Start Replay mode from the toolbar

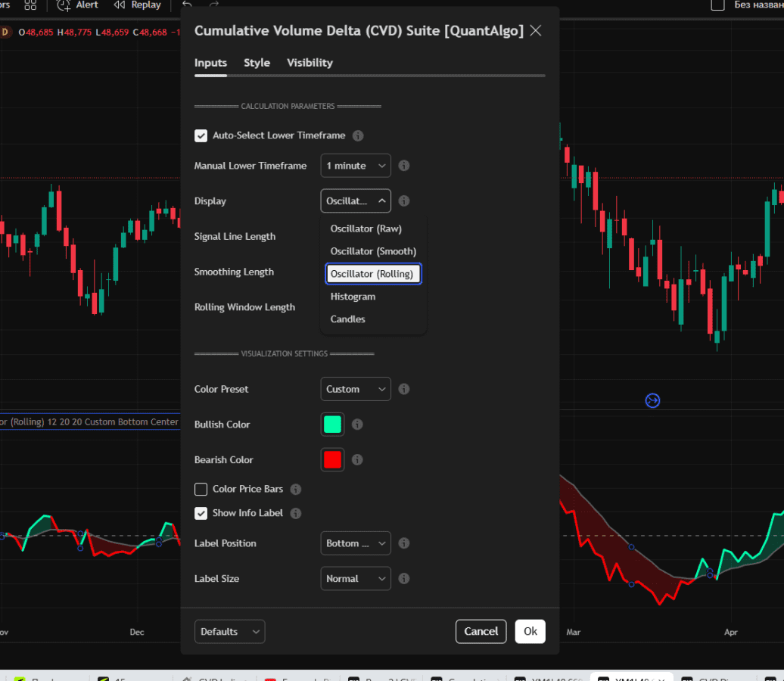tap(137, 5)
